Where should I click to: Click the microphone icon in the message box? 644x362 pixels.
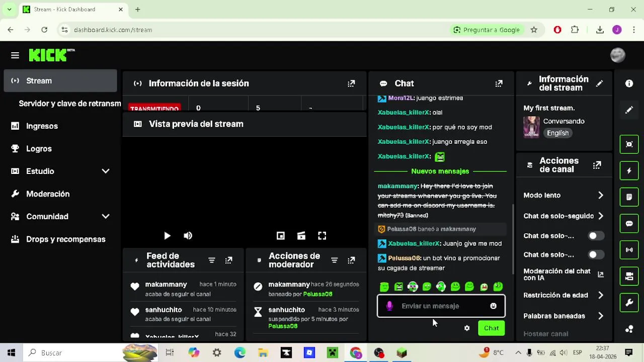click(x=389, y=306)
